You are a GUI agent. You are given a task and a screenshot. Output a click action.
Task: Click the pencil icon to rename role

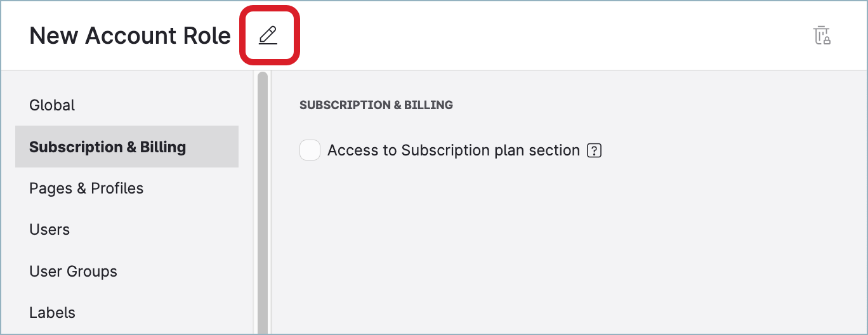(268, 36)
